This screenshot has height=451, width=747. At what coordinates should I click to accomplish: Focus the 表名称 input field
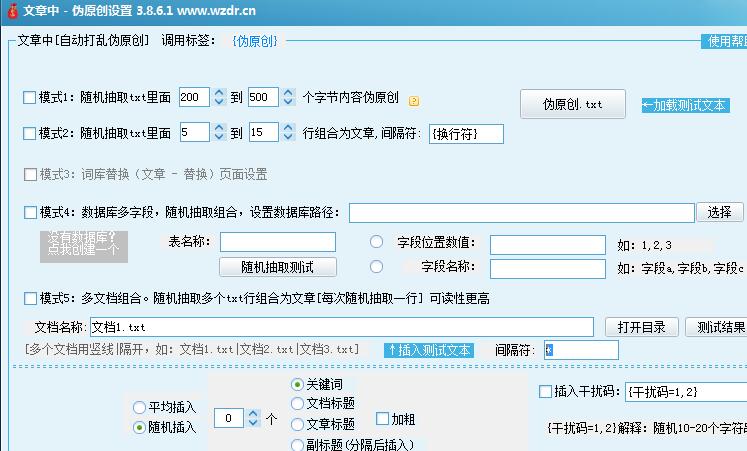coord(278,242)
